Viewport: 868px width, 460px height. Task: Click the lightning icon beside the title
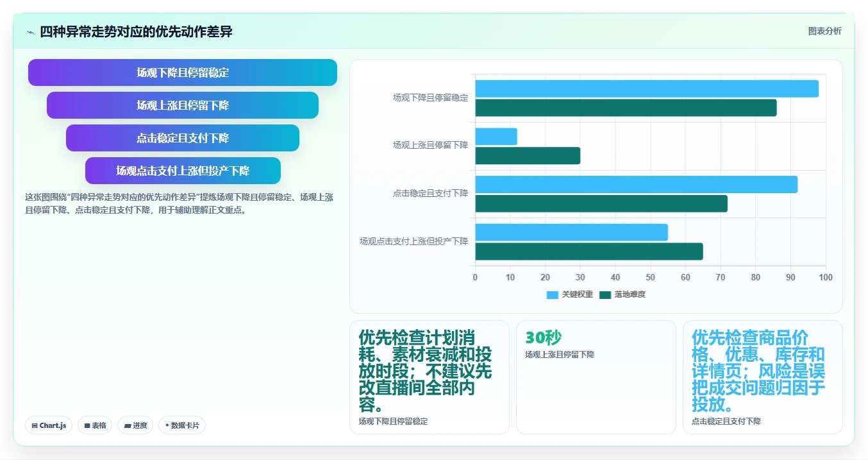(x=30, y=32)
